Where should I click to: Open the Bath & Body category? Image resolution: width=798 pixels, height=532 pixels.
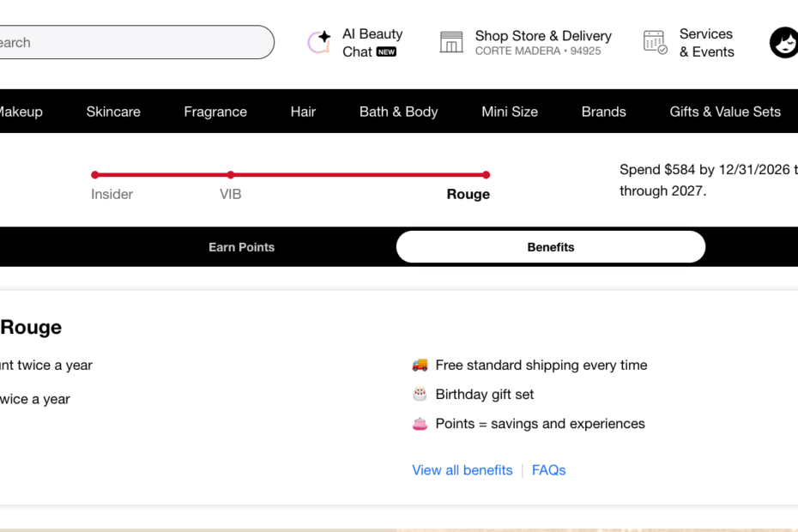point(398,112)
